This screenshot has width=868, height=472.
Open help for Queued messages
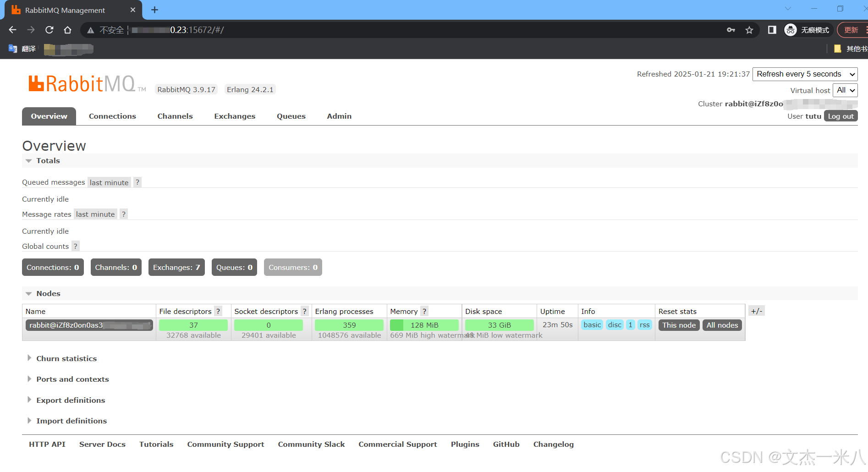(137, 182)
